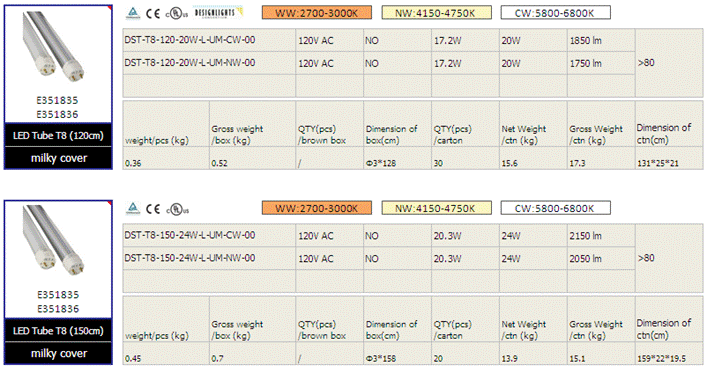This screenshot has width=707, height=366.
Task: Click the 1850 lm luminous flux cell
Action: (x=585, y=41)
